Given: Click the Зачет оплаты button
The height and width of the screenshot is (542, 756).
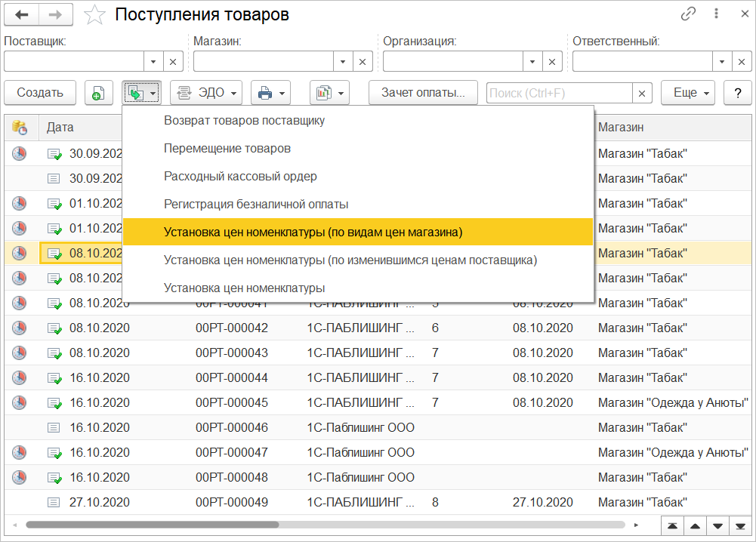Looking at the screenshot, I should [x=423, y=93].
